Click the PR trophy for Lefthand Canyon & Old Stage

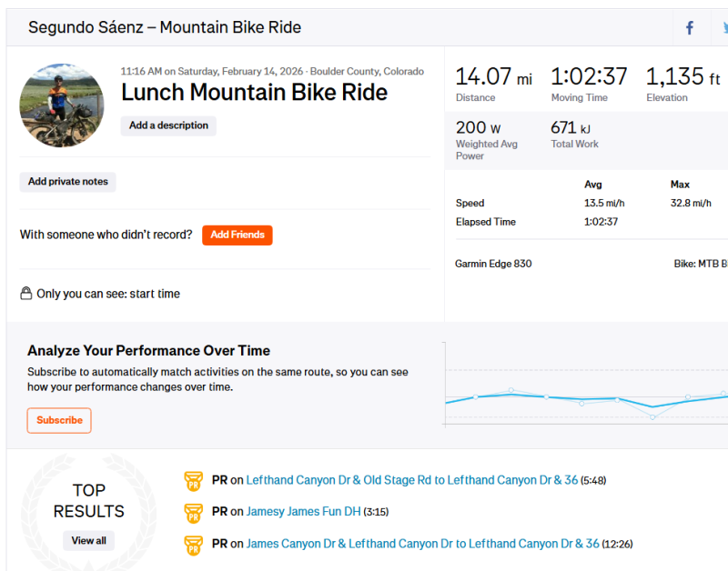pyautogui.click(x=193, y=480)
